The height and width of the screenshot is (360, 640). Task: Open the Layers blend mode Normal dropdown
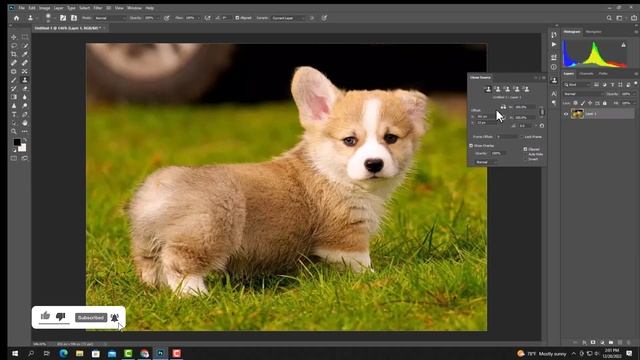pyautogui.click(x=582, y=94)
